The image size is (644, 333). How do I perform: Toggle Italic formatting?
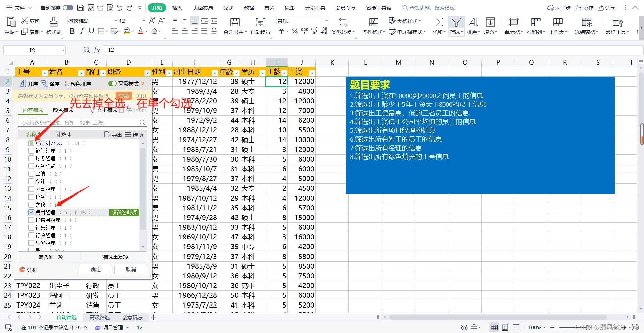(82, 31)
